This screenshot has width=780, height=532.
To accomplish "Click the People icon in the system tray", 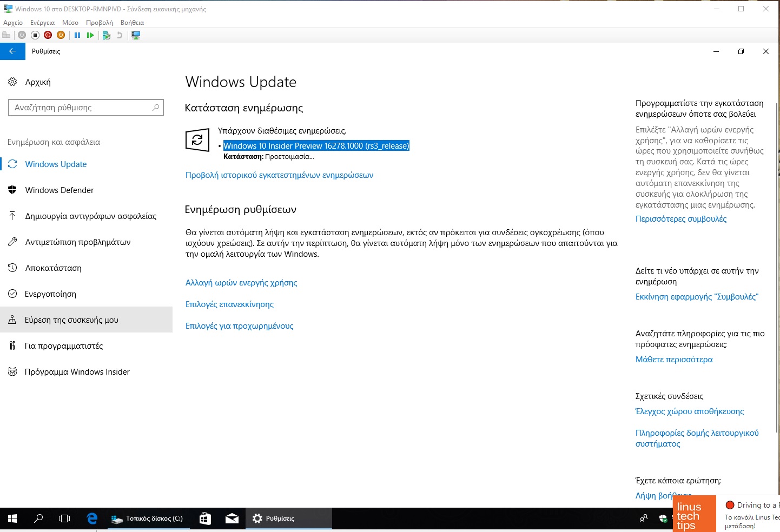I will point(644,518).
